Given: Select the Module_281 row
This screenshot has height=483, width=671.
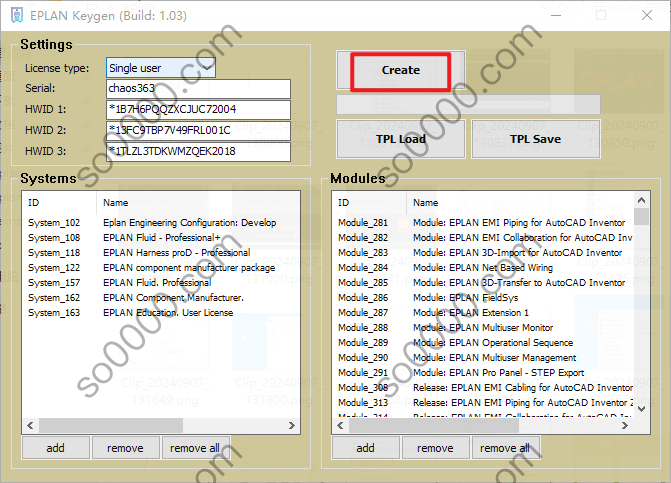Looking at the screenshot, I should point(483,223).
